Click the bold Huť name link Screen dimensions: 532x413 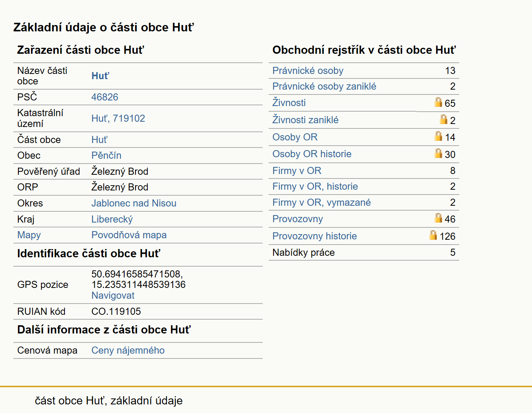coord(100,76)
